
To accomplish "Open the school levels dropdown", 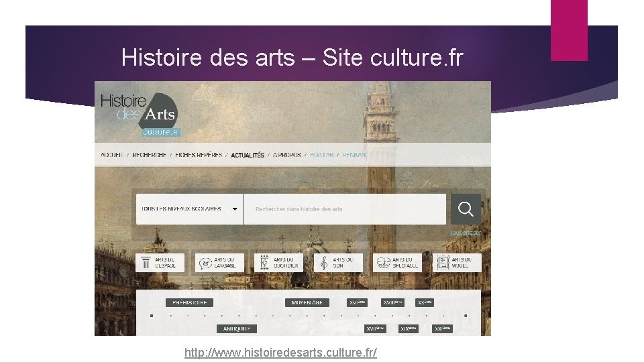I will [x=189, y=209].
